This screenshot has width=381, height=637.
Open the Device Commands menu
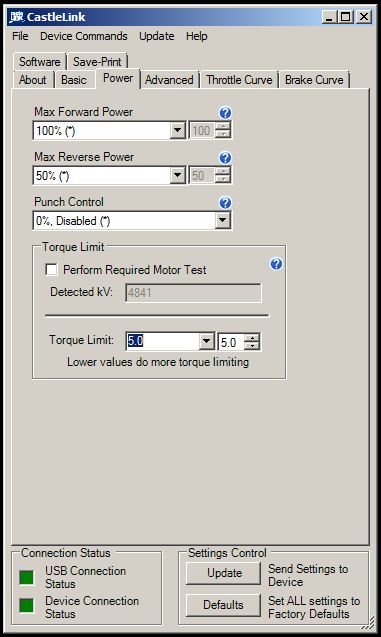point(84,36)
